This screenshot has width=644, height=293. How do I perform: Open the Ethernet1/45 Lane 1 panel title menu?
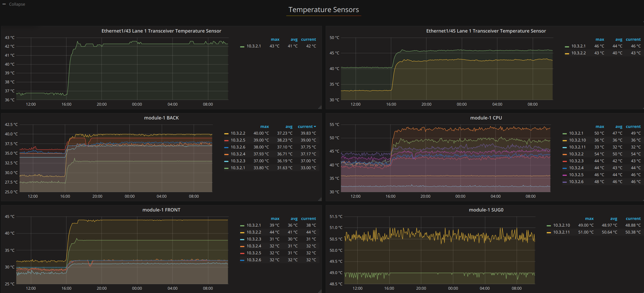486,31
